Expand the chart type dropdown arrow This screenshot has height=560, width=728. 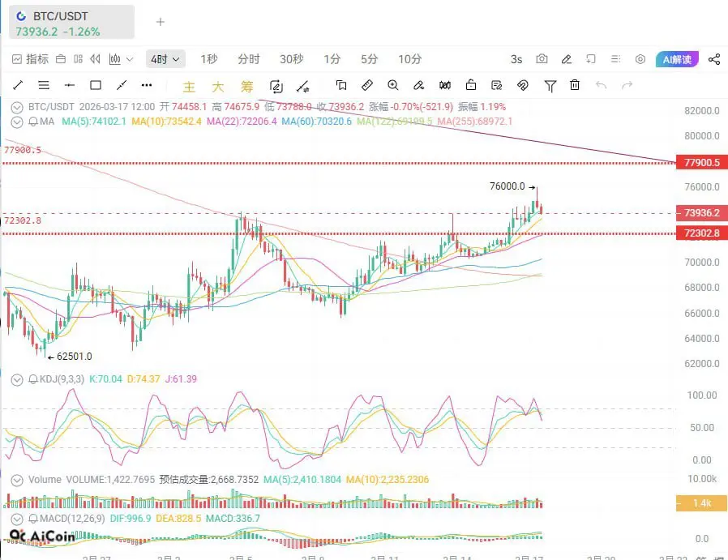pyautogui.click(x=130, y=59)
